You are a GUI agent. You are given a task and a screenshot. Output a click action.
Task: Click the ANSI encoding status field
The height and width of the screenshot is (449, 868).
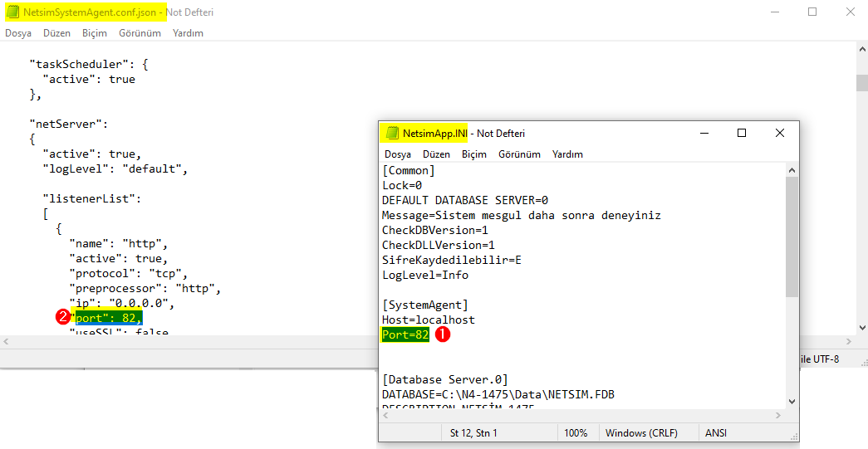click(x=716, y=432)
